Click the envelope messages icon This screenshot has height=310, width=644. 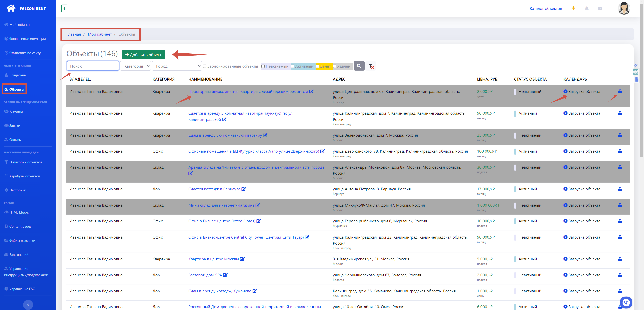(x=600, y=8)
